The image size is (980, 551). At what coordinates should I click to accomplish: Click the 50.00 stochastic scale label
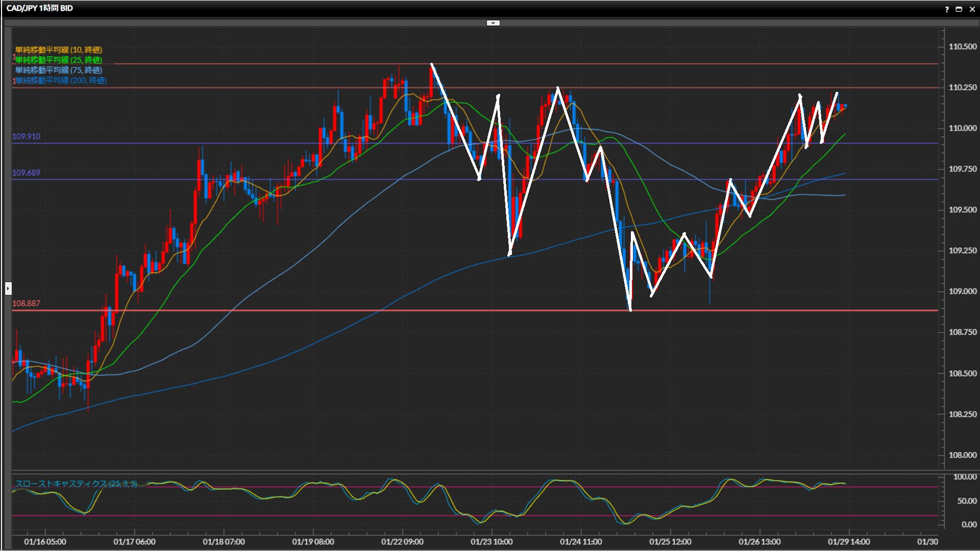click(x=966, y=501)
